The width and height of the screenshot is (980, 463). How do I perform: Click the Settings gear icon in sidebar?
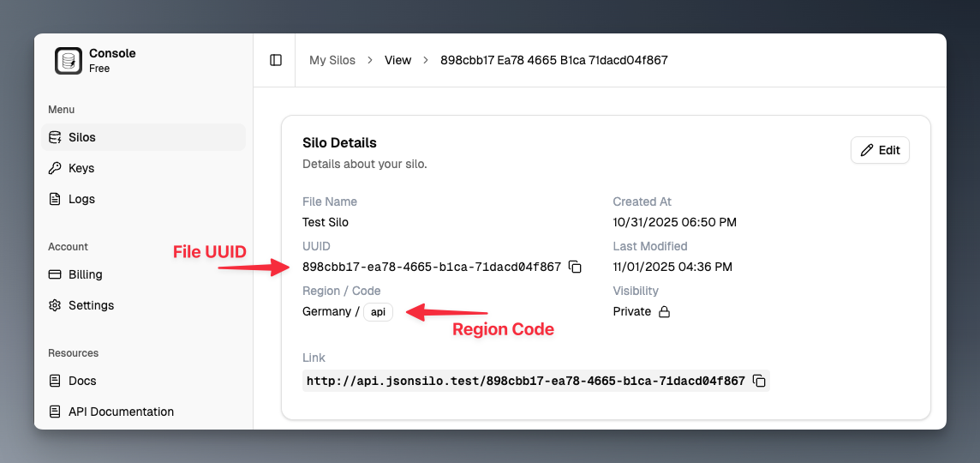(x=55, y=305)
